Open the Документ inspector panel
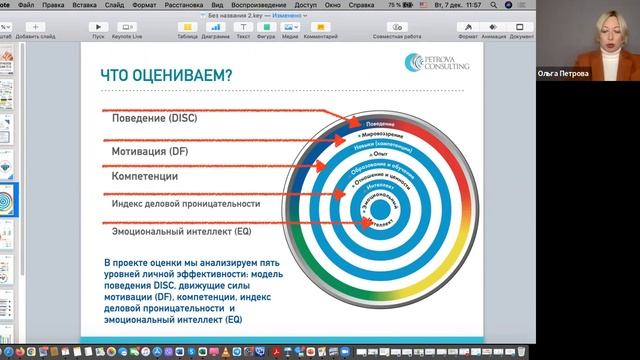The height and width of the screenshot is (360, 640). click(520, 27)
